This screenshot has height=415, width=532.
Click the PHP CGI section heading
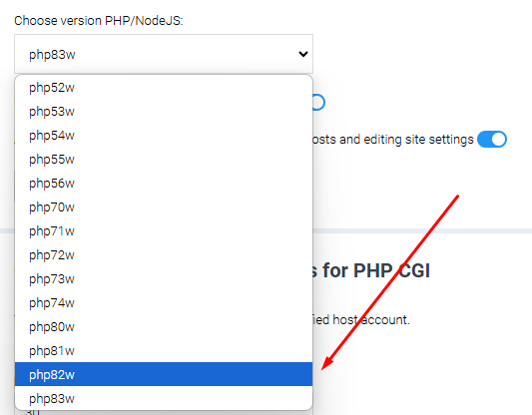(371, 270)
